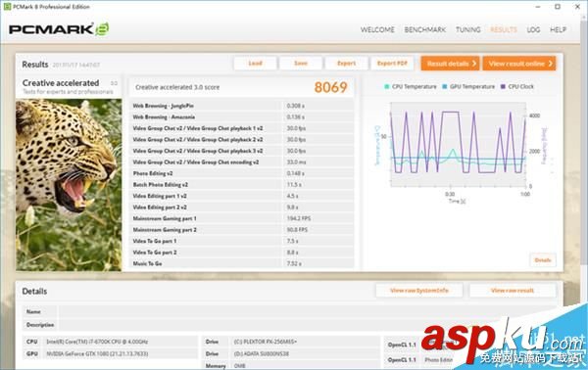Toggle the CPU Temperature legend marker
The height and width of the screenshot is (370, 588).
387,86
